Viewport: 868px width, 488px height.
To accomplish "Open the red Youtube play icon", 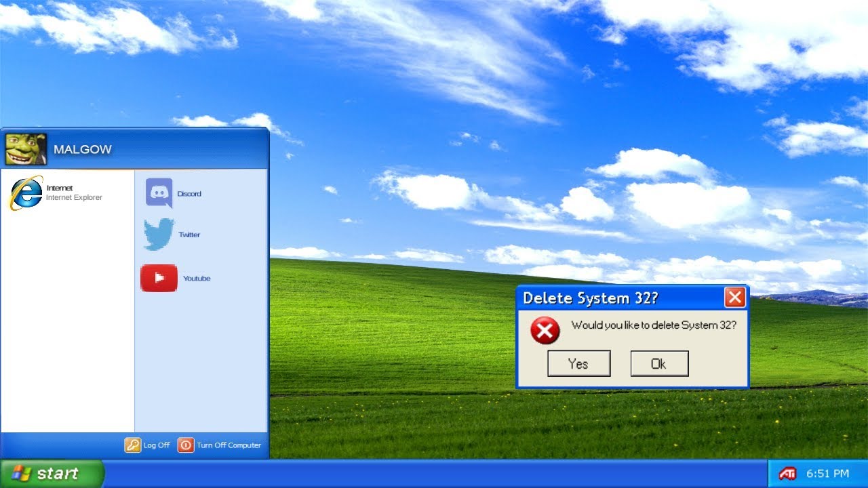I will [159, 278].
